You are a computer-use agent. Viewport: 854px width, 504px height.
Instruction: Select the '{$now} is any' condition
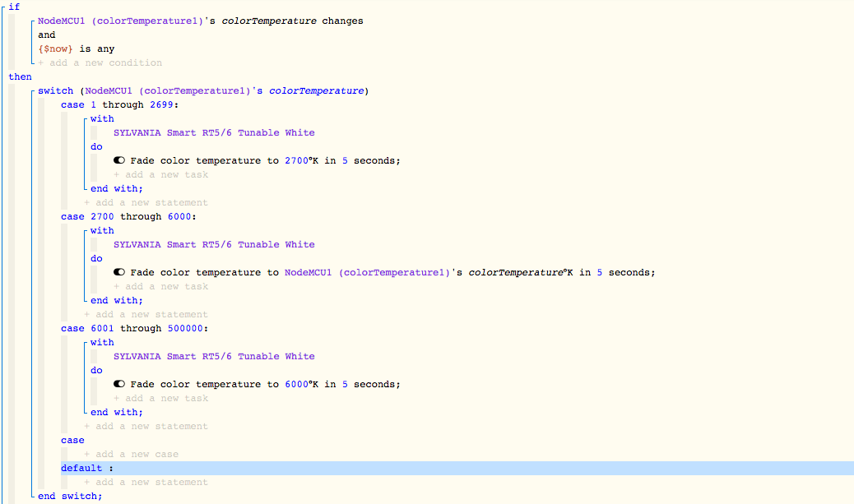pos(77,49)
